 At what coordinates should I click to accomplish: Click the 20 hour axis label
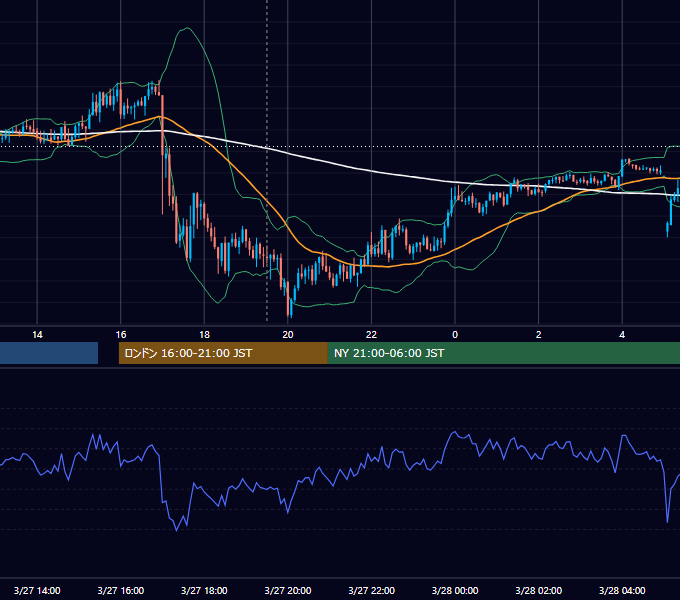tap(288, 335)
